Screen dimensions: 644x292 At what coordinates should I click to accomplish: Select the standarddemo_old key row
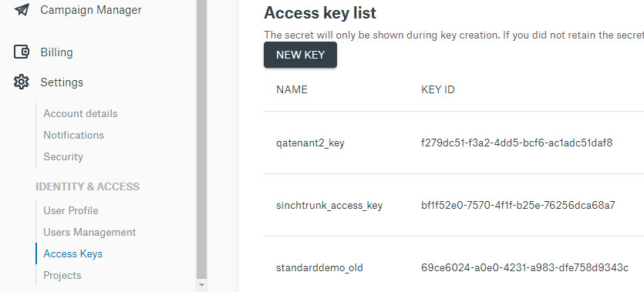click(453, 264)
